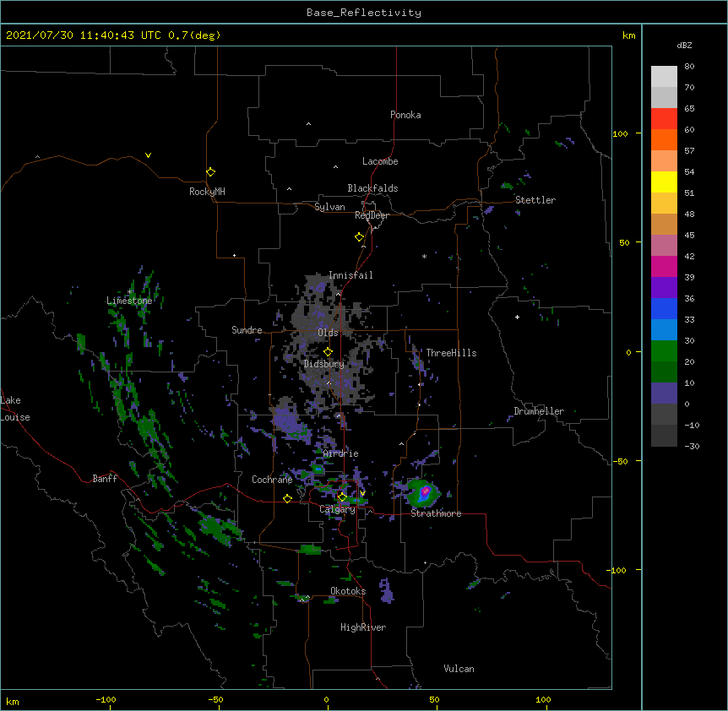Click the dBZ legend heading
728x711 pixels.
tap(684, 45)
